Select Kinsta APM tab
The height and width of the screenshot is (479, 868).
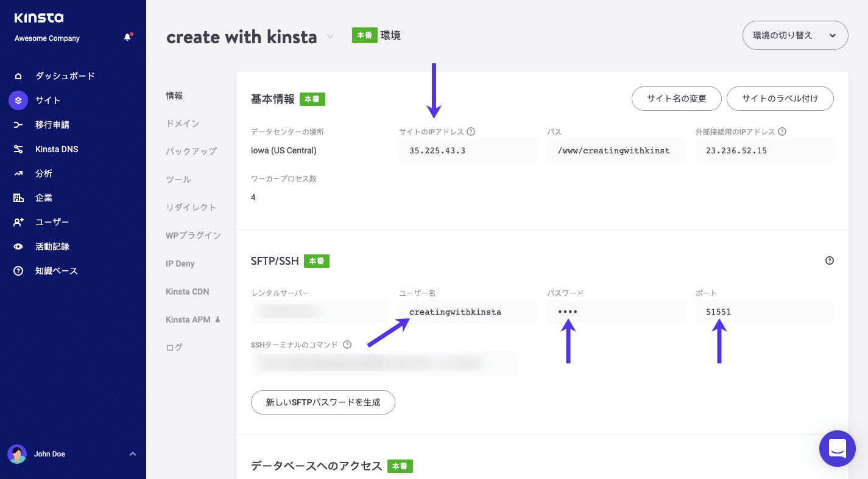[x=193, y=320]
